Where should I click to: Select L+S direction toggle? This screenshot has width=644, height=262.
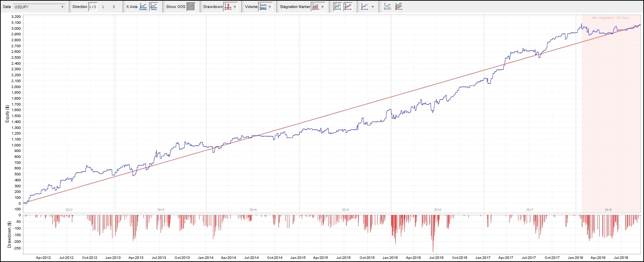[93, 7]
